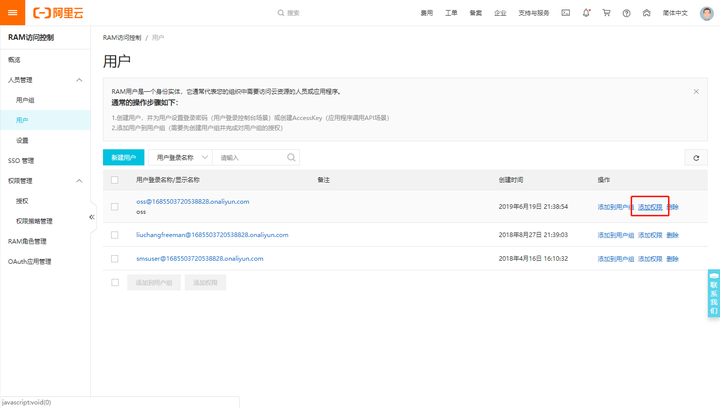This screenshot has width=720, height=408.
Task: Open the notification bell
Action: tap(586, 13)
